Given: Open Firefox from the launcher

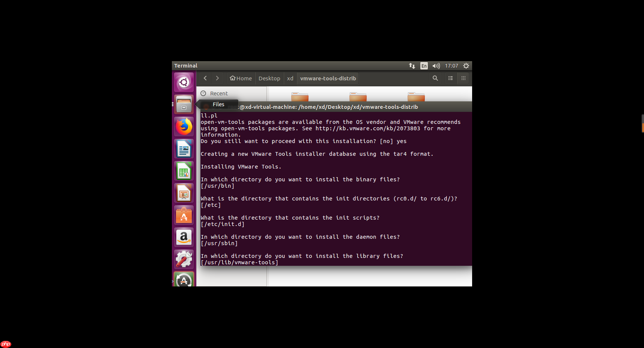Looking at the screenshot, I should tap(184, 127).
